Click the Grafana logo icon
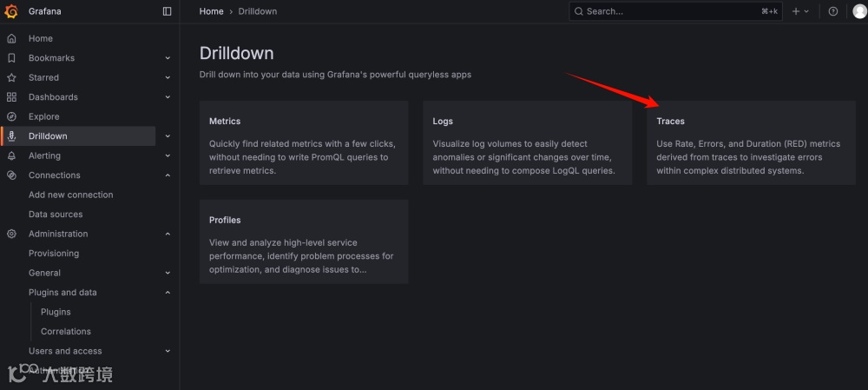The image size is (868, 390). pos(11,11)
